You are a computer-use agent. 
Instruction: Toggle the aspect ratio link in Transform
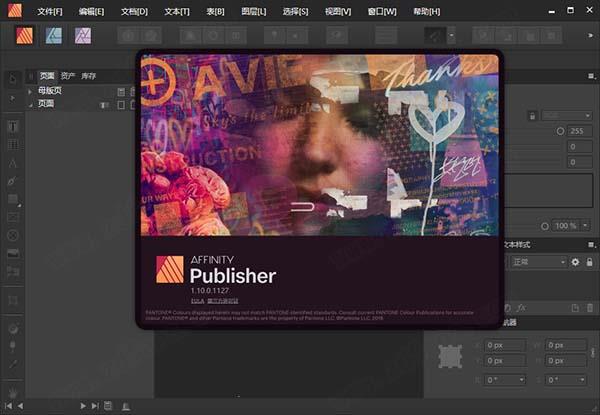(x=593, y=353)
